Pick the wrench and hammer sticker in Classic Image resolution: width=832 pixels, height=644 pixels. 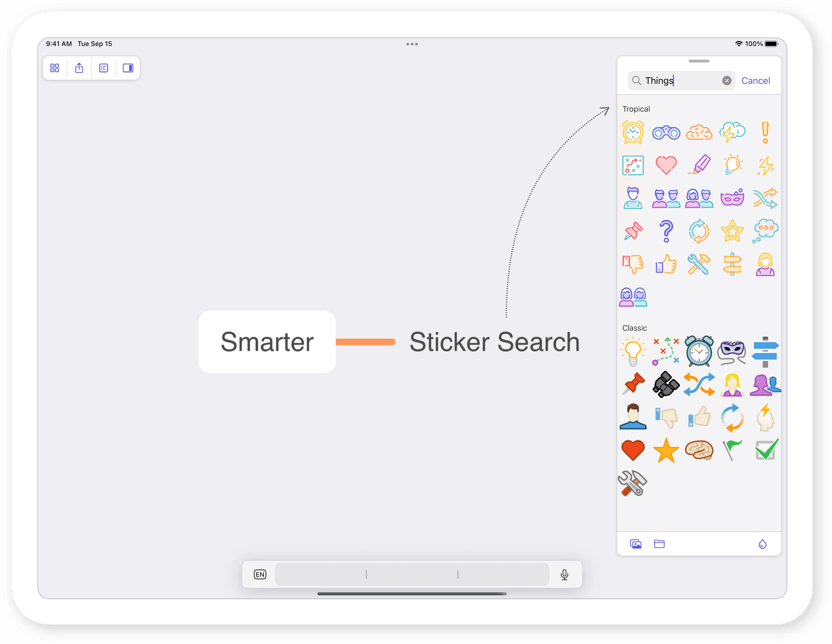point(633,483)
